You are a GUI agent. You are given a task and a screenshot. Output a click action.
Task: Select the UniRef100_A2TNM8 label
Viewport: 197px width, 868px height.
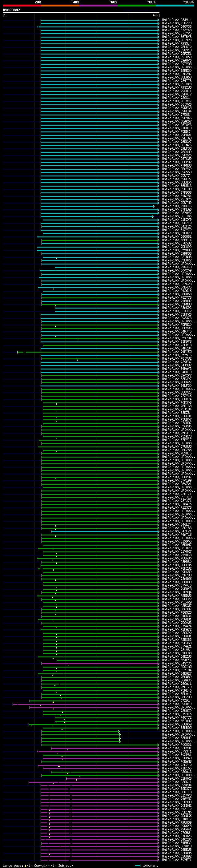tap(176, 257)
